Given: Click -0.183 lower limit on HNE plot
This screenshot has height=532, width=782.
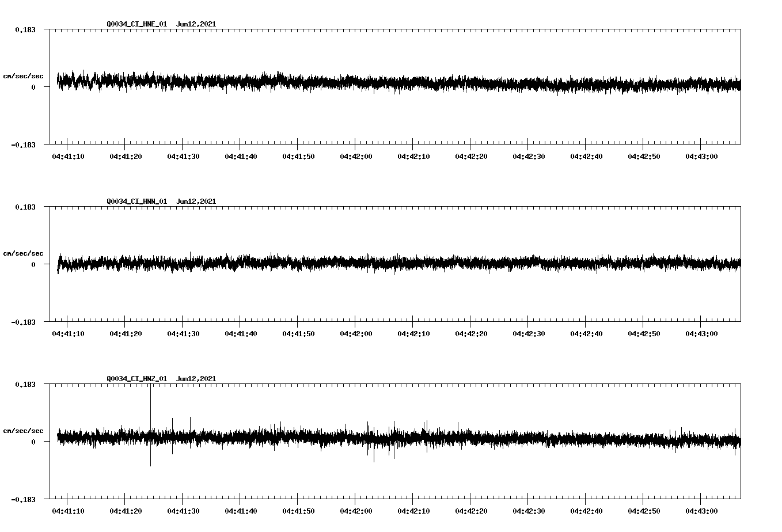Looking at the screenshot, I should pos(23,145).
